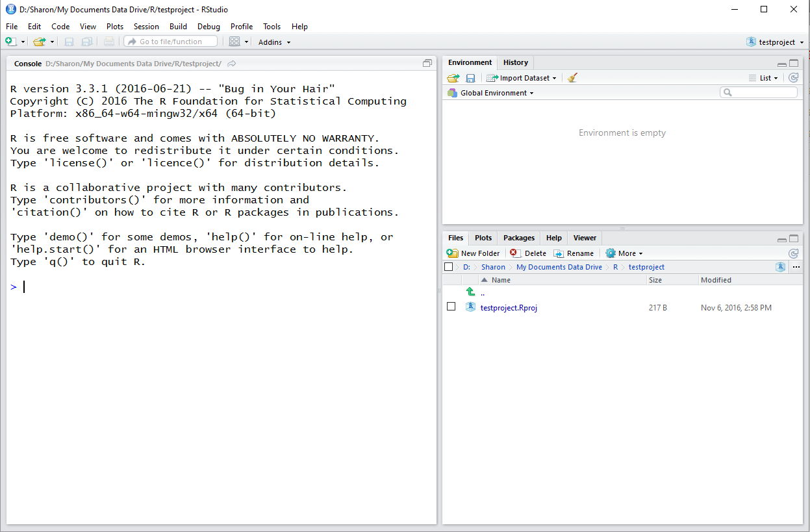
Task: Open the panes layout dropdown arrow
Action: coord(246,42)
